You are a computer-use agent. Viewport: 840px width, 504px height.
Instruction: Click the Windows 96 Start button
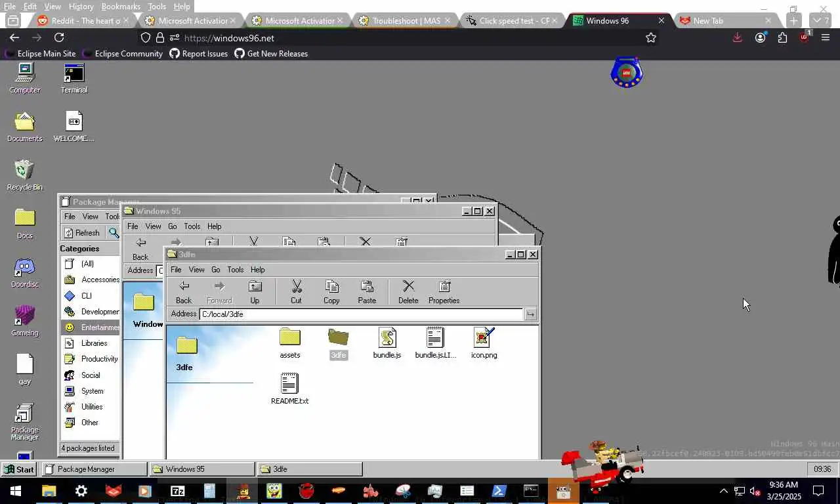[19, 469]
